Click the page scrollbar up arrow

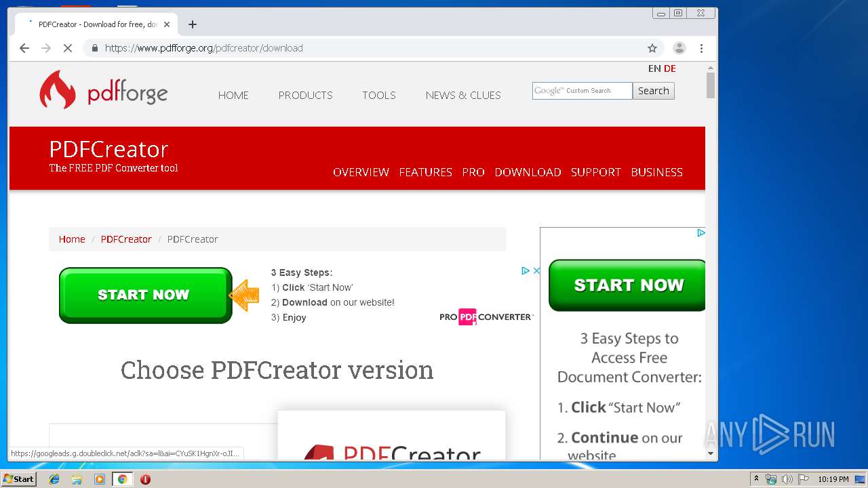coord(711,68)
